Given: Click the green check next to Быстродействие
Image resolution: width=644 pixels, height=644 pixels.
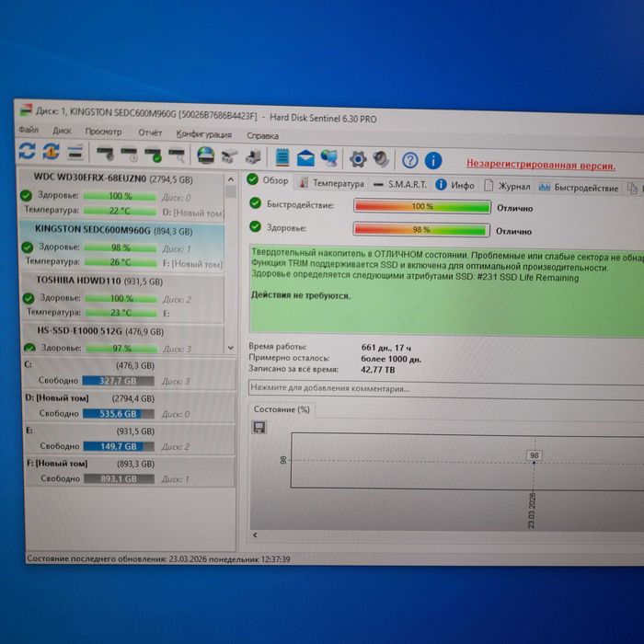Looking at the screenshot, I should 256,203.
